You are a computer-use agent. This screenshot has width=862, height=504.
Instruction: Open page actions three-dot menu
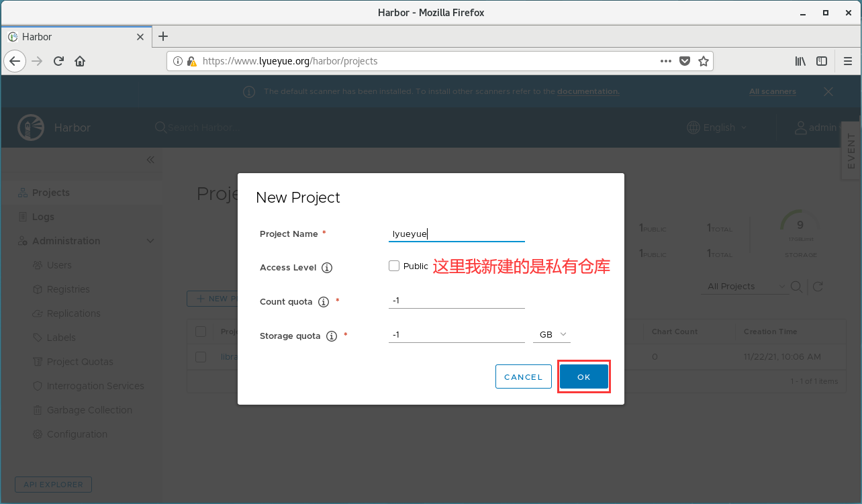[666, 61]
